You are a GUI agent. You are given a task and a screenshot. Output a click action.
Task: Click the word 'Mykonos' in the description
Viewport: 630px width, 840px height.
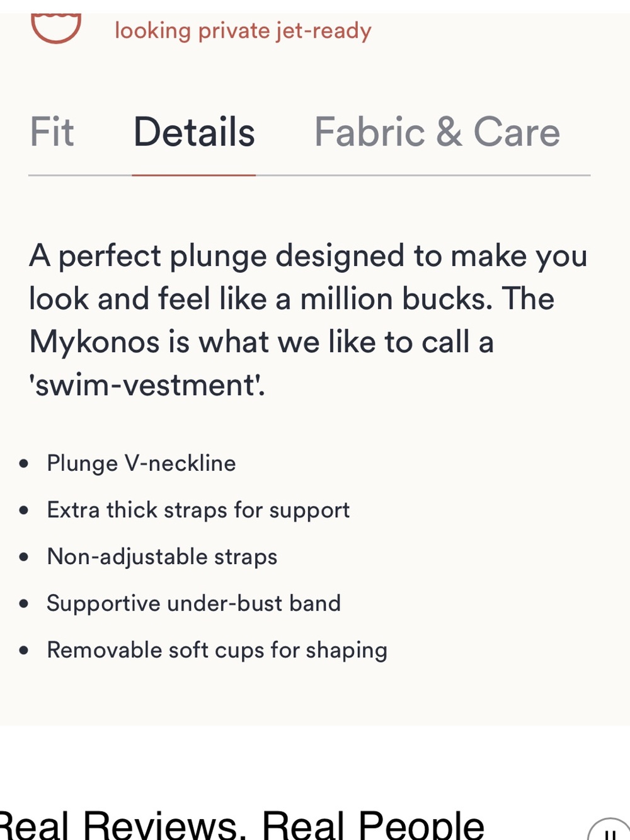tap(94, 343)
